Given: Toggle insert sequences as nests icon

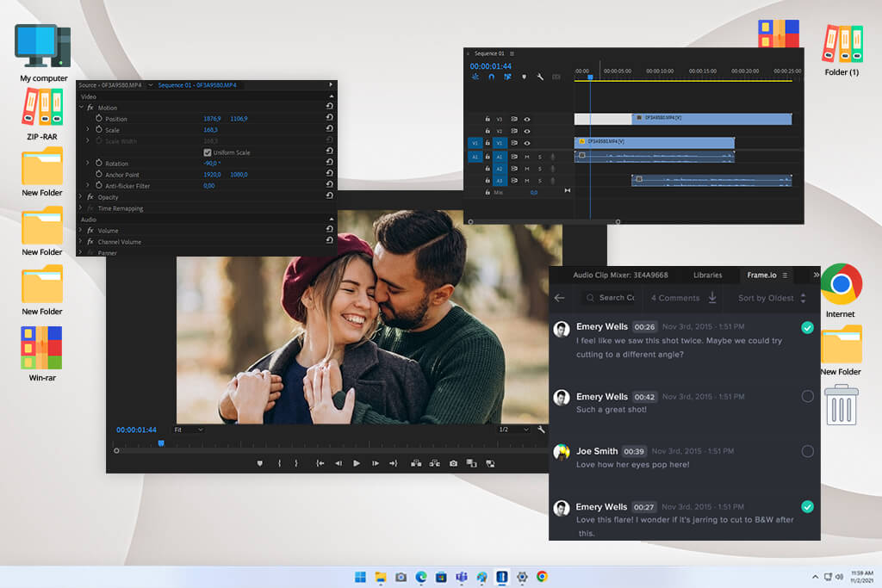Looking at the screenshot, I should 475,77.
